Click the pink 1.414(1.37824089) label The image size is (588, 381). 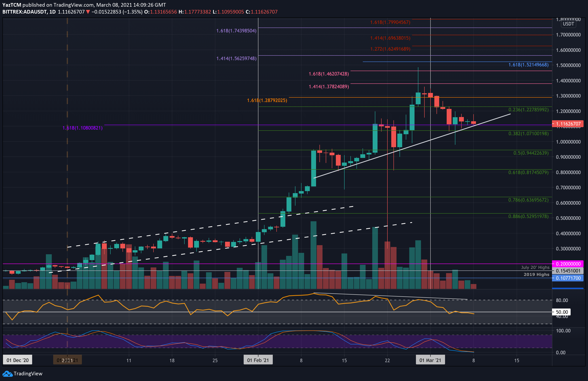click(329, 87)
